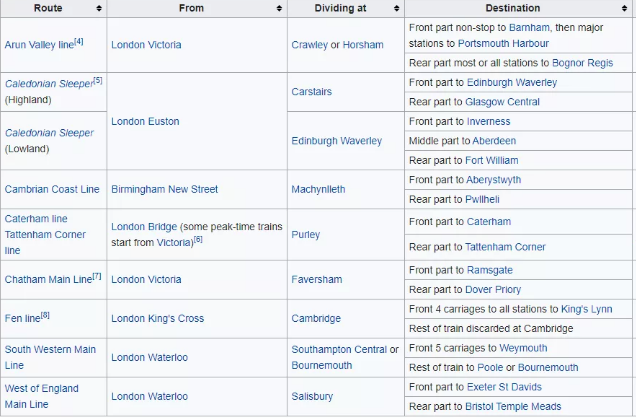
Task: Open Edinburgh Waverley in Dividing at column
Action: point(337,141)
